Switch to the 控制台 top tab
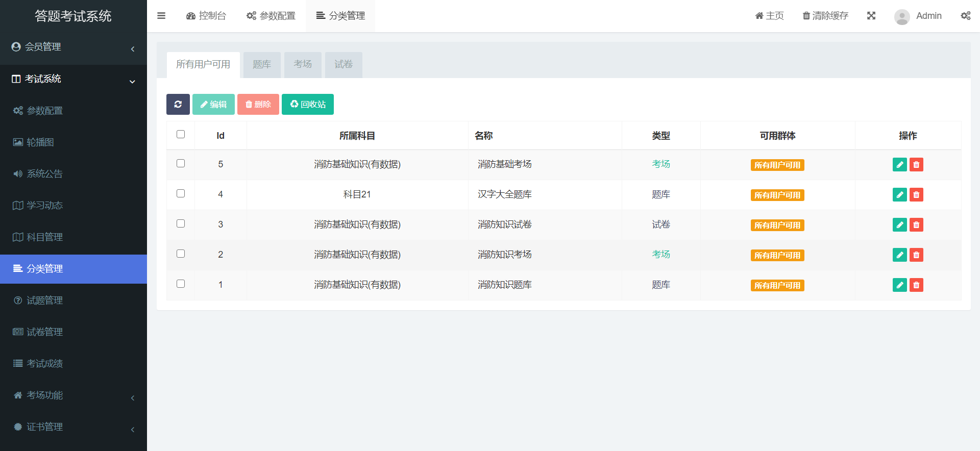Viewport: 980px width, 451px height. tap(206, 16)
